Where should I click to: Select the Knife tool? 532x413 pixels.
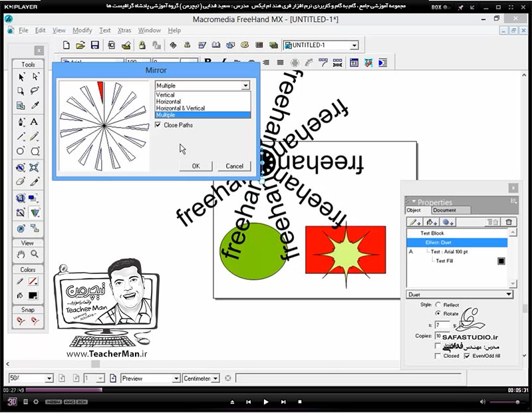click(35, 182)
